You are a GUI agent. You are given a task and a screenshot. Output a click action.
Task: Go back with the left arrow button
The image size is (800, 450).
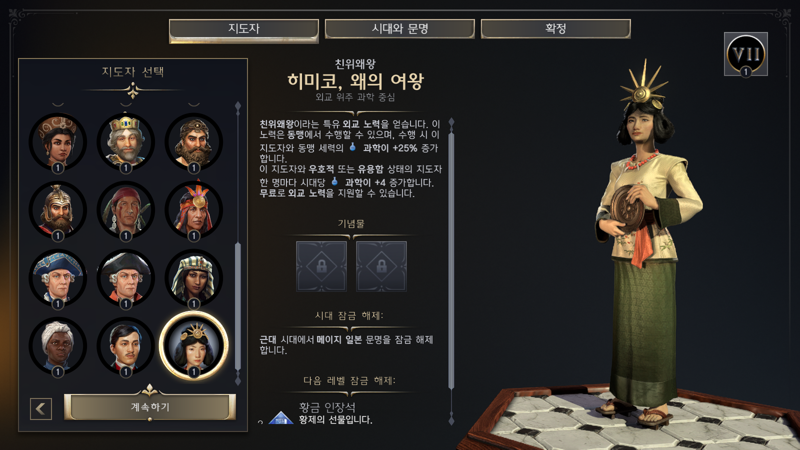click(x=41, y=409)
